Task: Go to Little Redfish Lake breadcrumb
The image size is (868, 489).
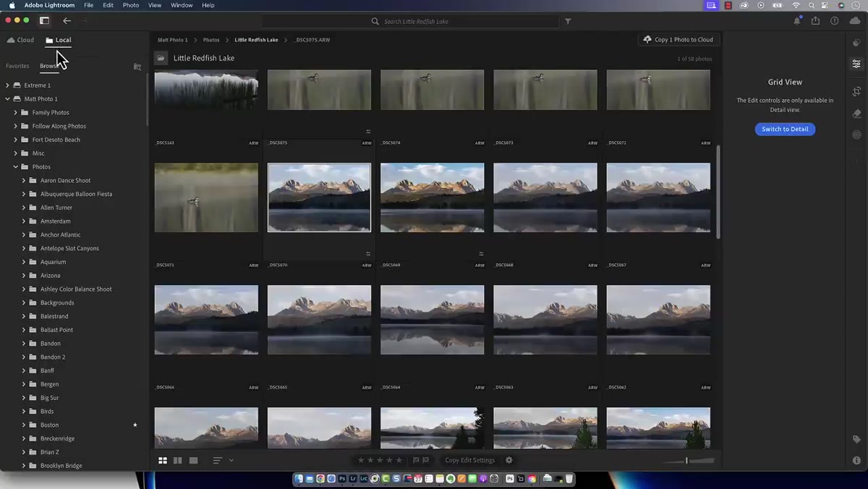Action: (256, 40)
